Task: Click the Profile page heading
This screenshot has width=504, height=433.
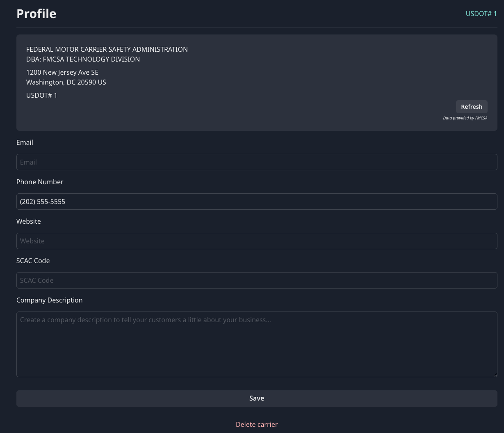Action: pyautogui.click(x=36, y=14)
